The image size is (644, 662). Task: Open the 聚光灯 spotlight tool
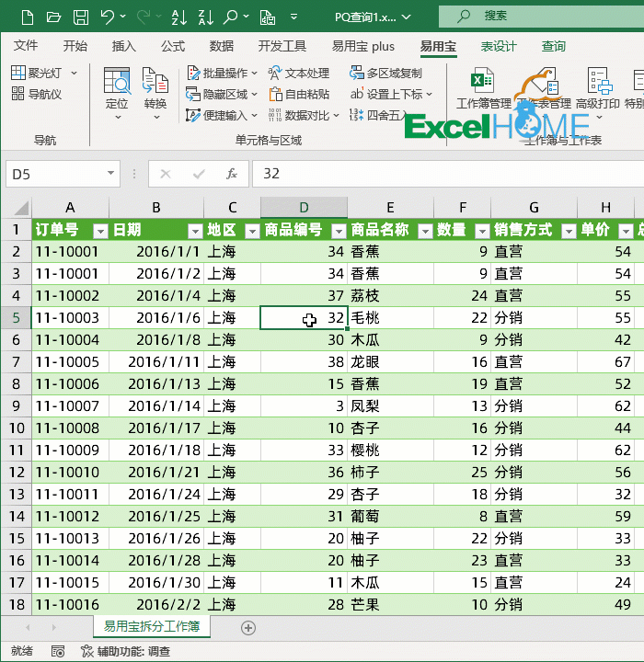tap(37, 73)
